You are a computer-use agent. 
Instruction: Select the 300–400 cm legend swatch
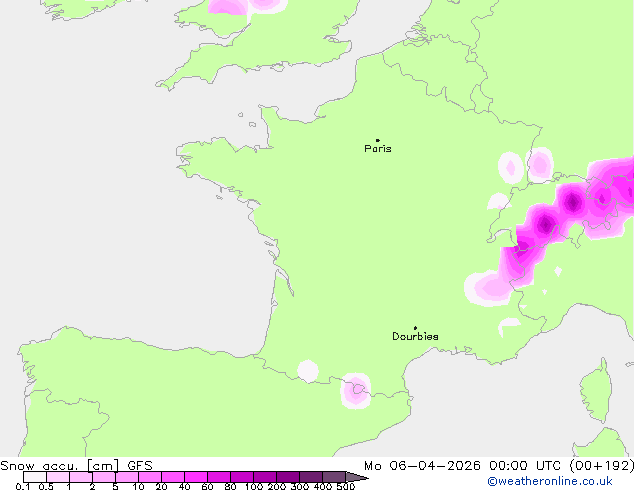(x=311, y=477)
